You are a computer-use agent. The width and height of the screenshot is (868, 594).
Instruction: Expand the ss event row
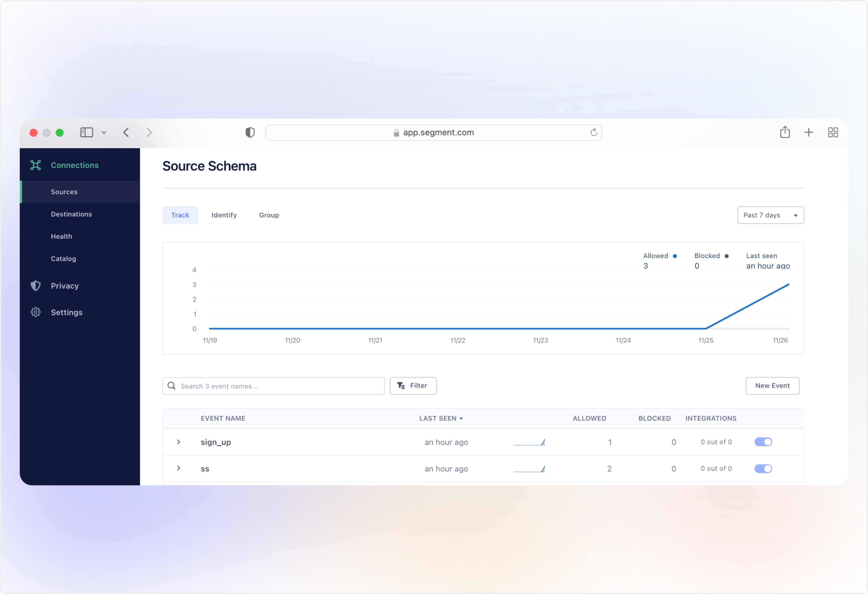pos(179,468)
